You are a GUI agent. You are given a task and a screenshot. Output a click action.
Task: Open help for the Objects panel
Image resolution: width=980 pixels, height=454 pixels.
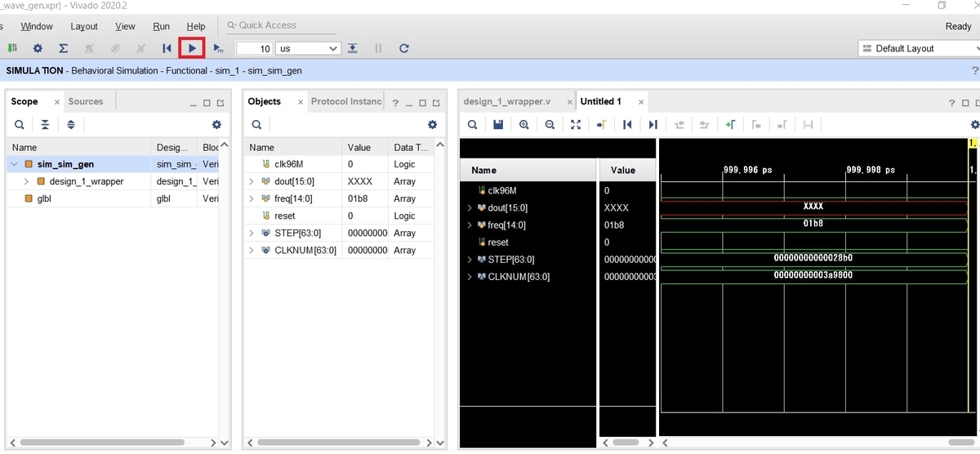pyautogui.click(x=395, y=103)
